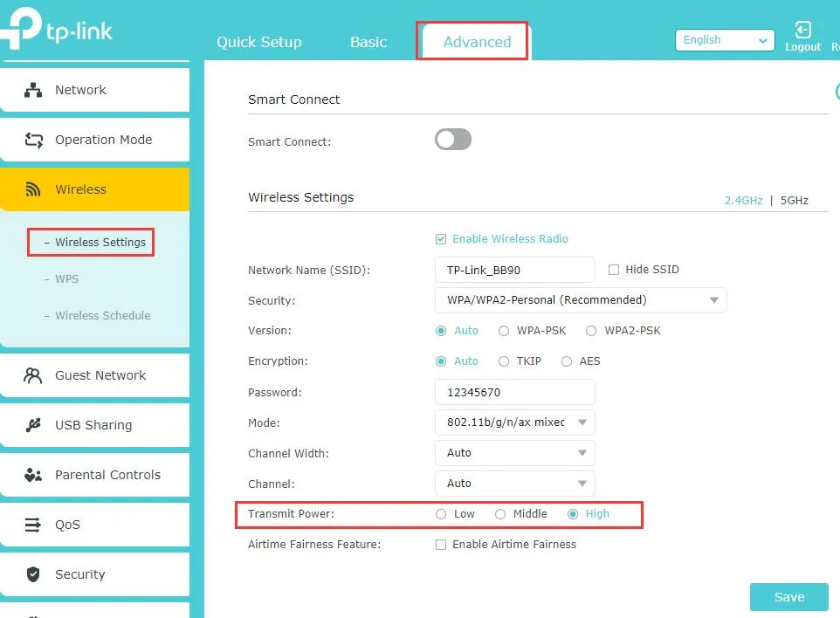Click the Guest Network people icon
The width and height of the screenshot is (840, 618).
click(x=32, y=375)
